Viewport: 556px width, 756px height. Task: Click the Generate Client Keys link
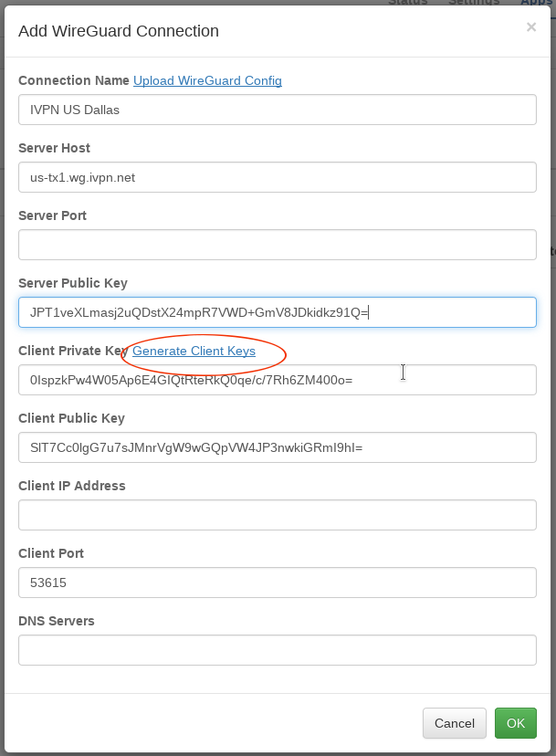click(194, 351)
